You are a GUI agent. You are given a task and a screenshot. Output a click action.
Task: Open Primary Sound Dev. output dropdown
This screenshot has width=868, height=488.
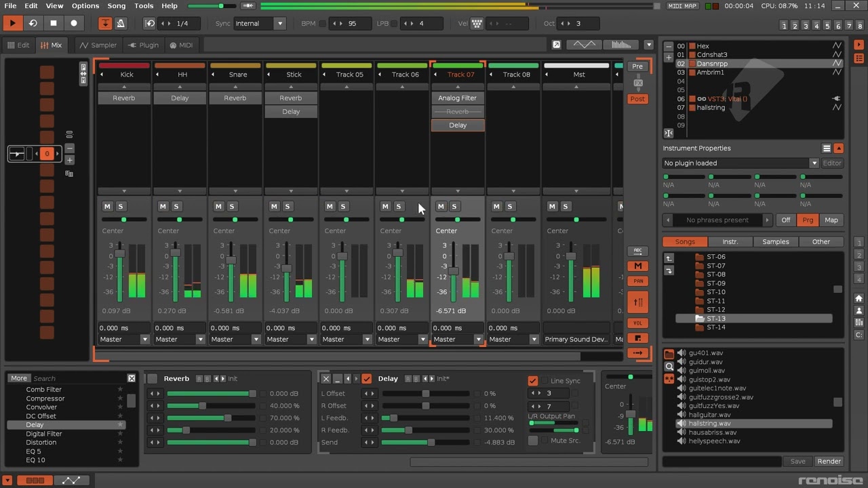[576, 339]
